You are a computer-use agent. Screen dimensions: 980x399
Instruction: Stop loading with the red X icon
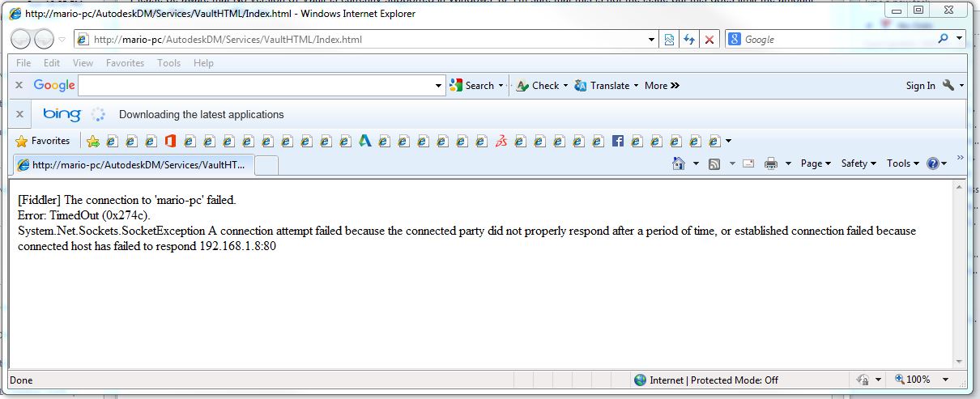pyautogui.click(x=709, y=39)
